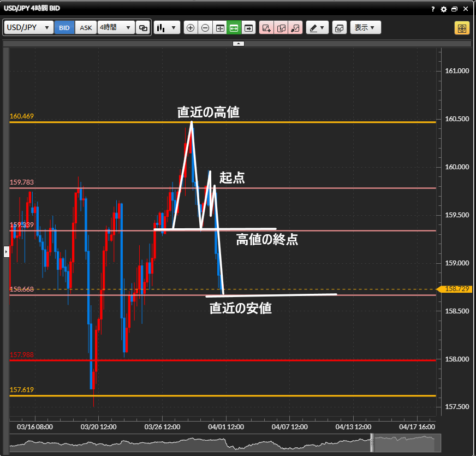Expand the candlestick chart type dropdown

167,28
